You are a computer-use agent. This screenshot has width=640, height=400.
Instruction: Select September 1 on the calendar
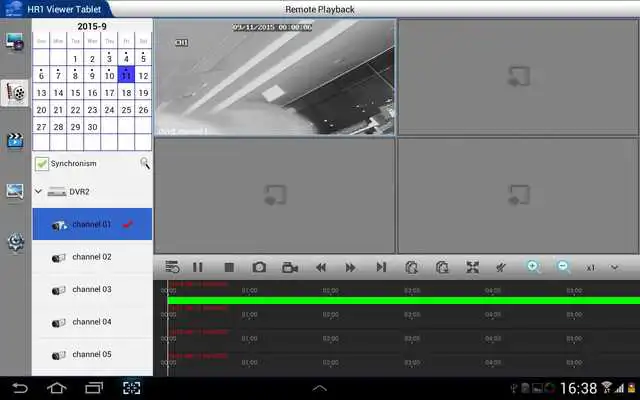coord(75,58)
